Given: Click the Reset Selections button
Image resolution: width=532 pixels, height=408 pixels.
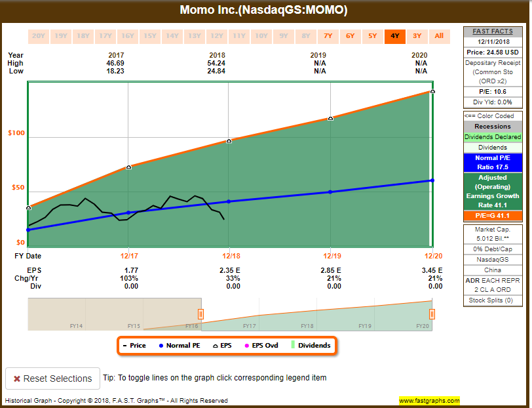Looking at the screenshot, I should (52, 378).
